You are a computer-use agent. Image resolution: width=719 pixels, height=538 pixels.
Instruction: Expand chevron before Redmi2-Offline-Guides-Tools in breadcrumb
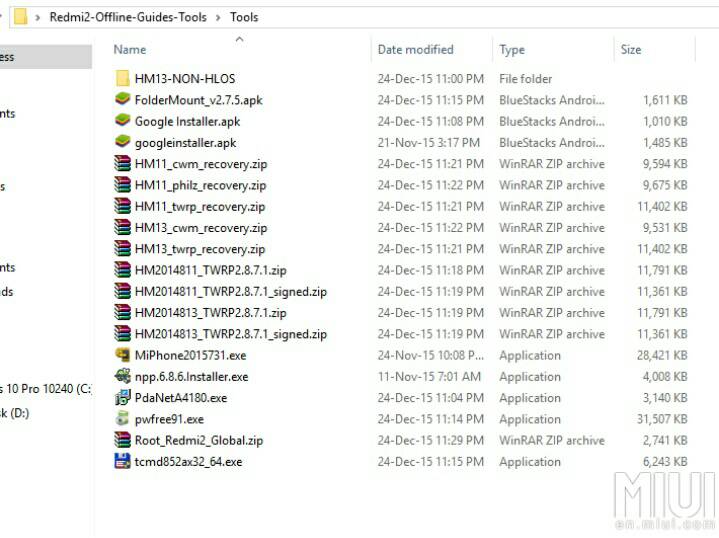(38, 17)
